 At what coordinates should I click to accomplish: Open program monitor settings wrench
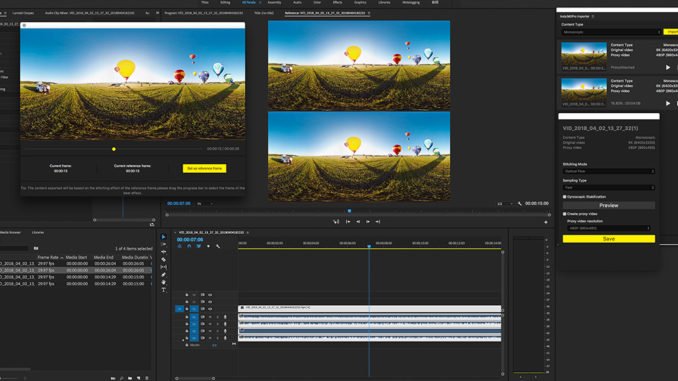(x=519, y=204)
